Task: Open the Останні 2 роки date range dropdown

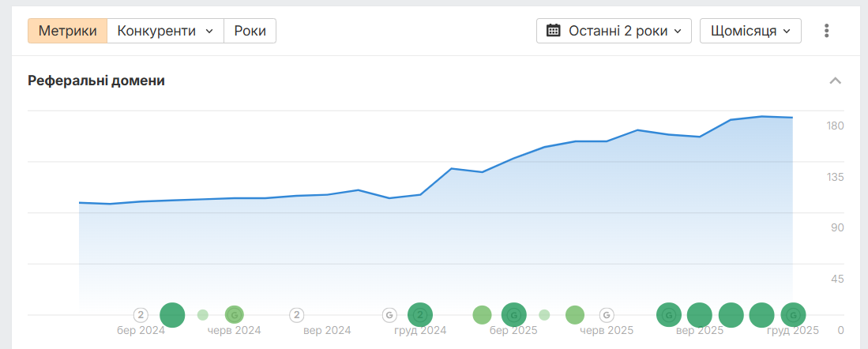Action: [614, 31]
